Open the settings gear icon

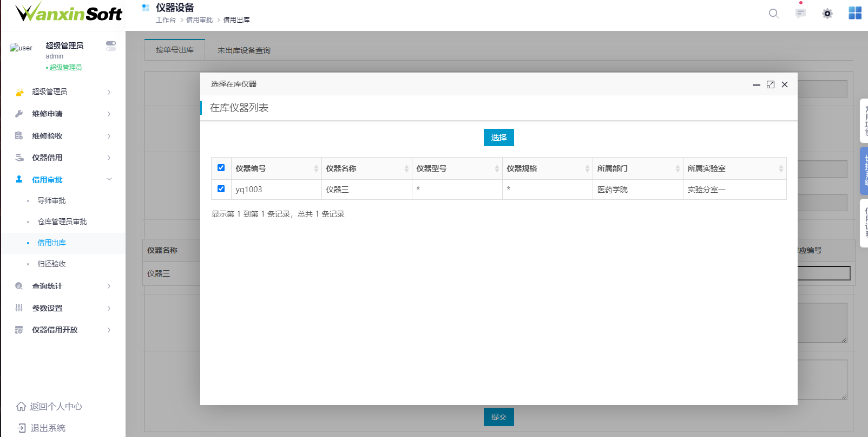[x=827, y=14]
